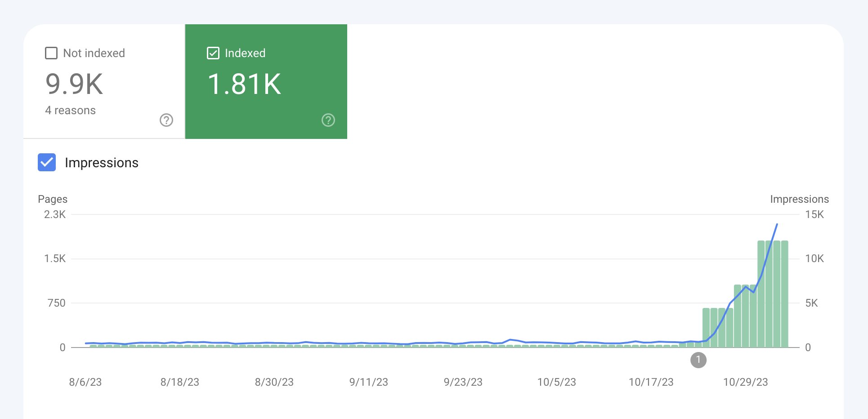The height and width of the screenshot is (419, 868).
Task: Click the Pages axis title
Action: point(53,199)
